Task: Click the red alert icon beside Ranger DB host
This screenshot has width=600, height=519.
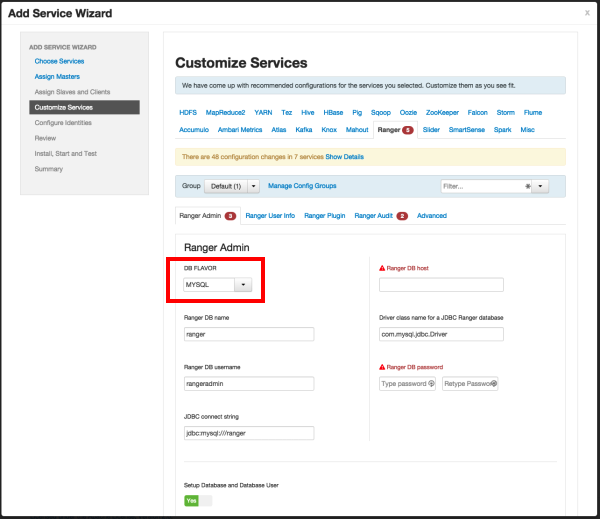Action: [382, 268]
